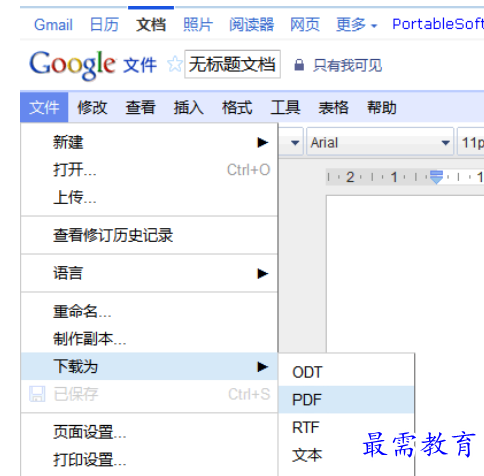The height and width of the screenshot is (476, 484).
Task: Select 查看修订历史记录
Action: [x=149, y=235]
